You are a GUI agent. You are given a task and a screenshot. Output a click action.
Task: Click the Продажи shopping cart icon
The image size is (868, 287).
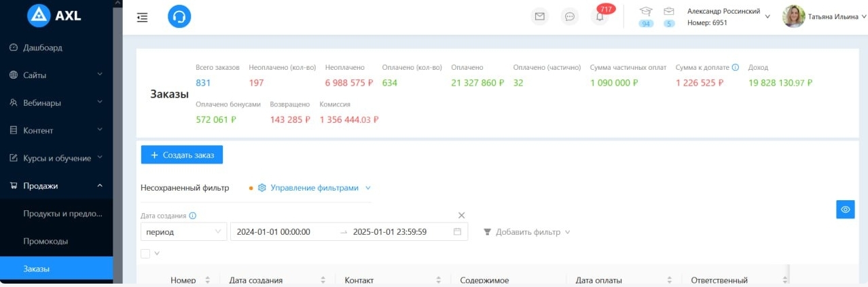(x=14, y=185)
